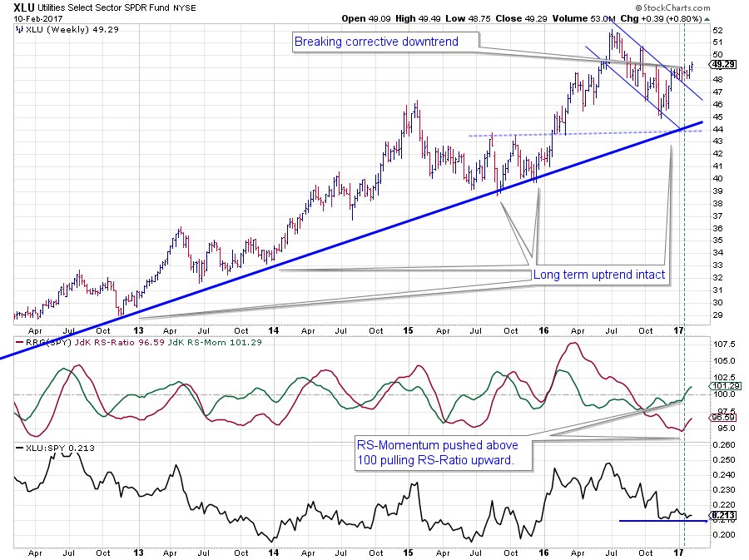The height and width of the screenshot is (560, 749).
Task: Click the 'Breaking corrective downtrend' annotation box
Action: coord(385,42)
